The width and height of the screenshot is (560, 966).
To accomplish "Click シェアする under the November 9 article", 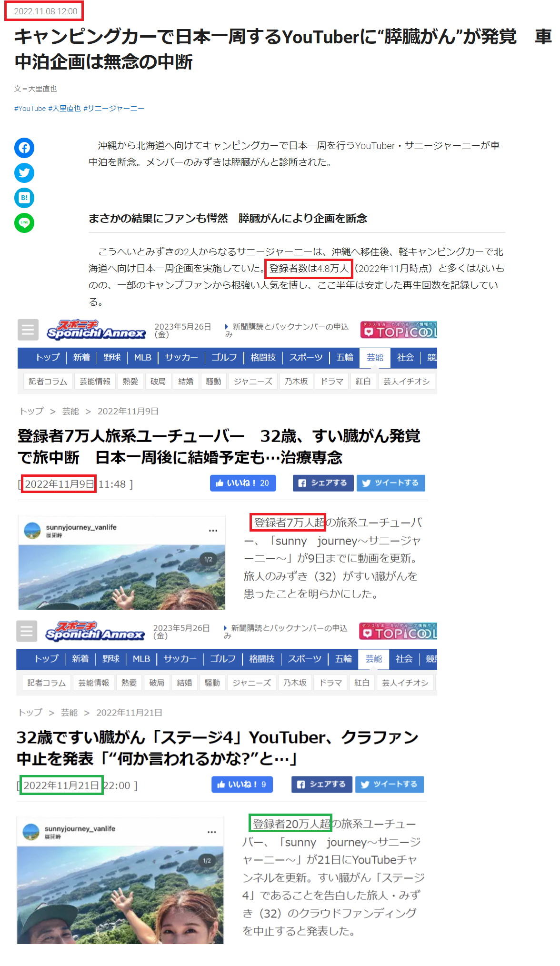I will (323, 483).
